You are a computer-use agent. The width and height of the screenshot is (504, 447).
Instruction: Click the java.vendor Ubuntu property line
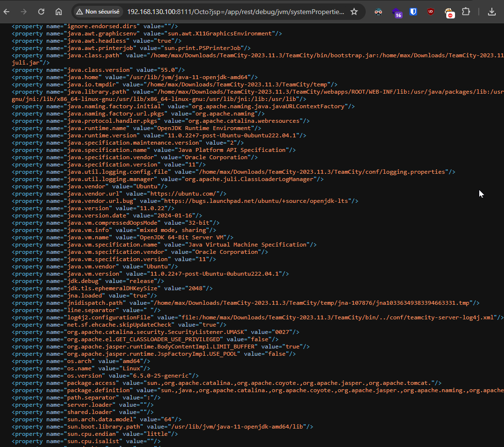click(90, 186)
